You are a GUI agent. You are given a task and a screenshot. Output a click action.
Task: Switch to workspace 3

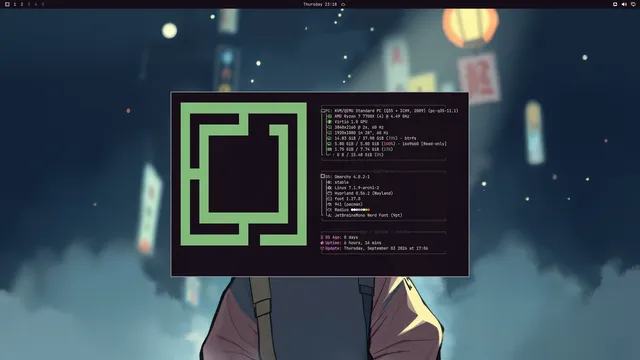[x=29, y=4]
